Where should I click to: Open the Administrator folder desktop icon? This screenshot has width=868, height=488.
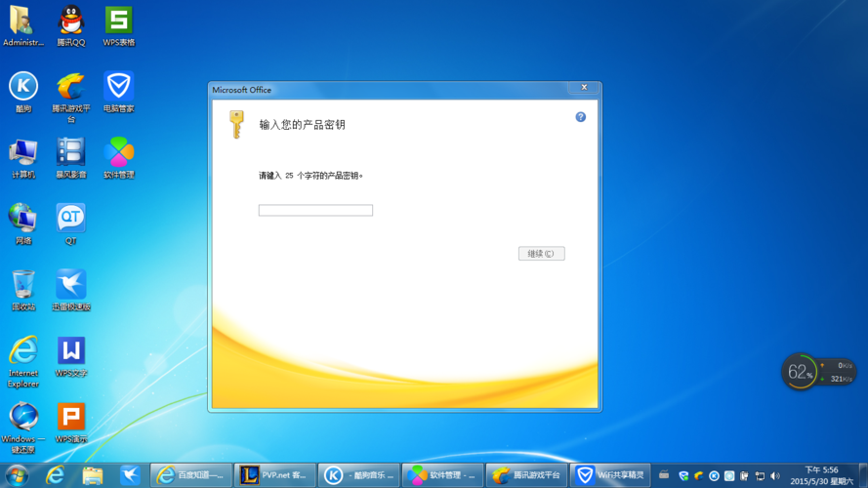23,25
